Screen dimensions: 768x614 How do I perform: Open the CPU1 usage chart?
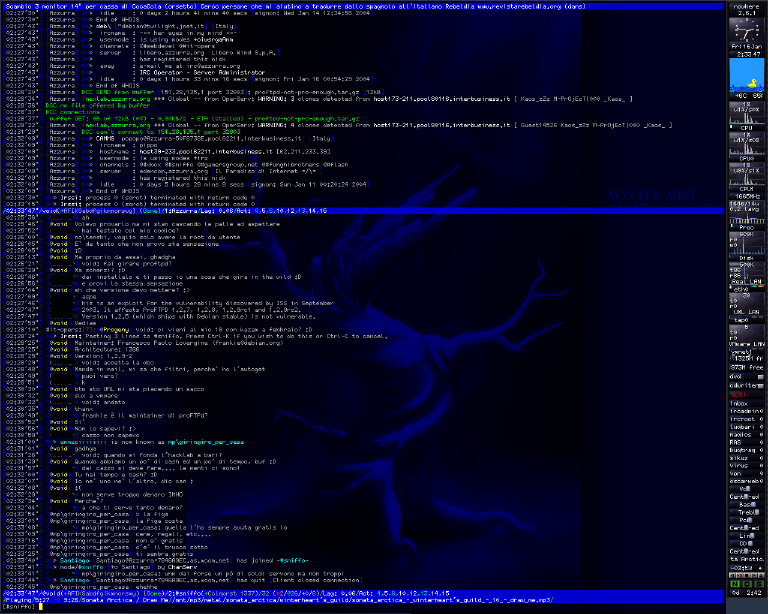746,176
